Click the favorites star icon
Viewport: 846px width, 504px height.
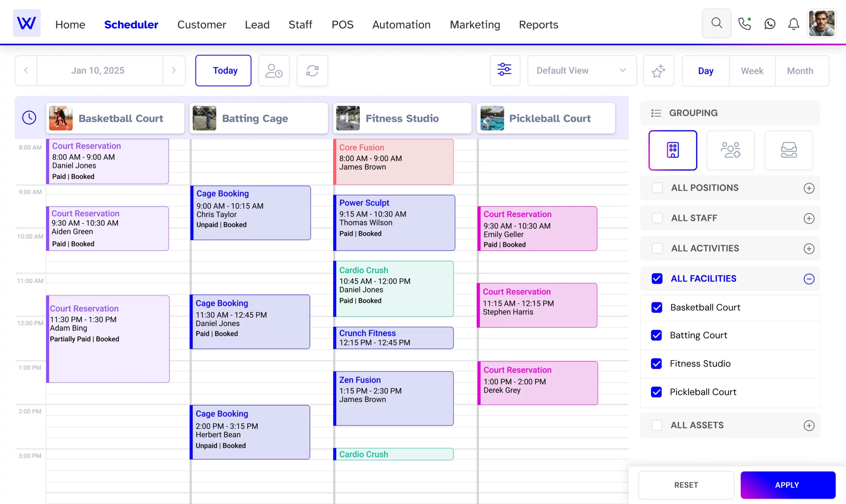658,71
